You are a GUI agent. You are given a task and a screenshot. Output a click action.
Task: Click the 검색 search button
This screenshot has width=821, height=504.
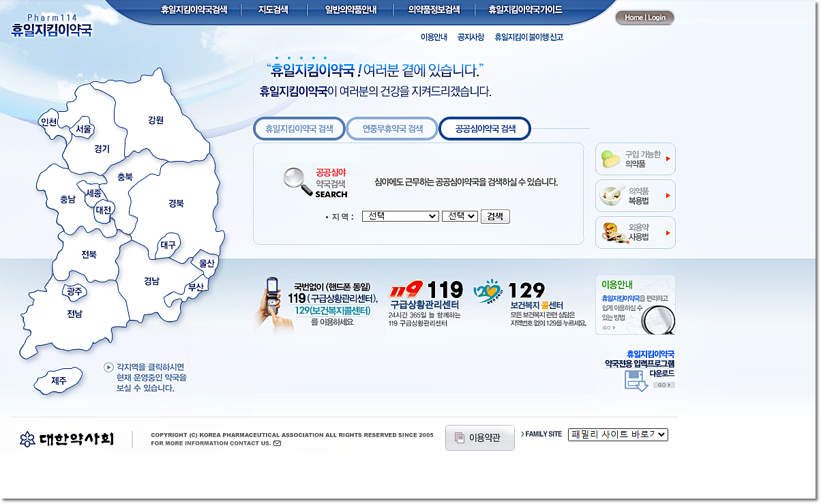495,216
